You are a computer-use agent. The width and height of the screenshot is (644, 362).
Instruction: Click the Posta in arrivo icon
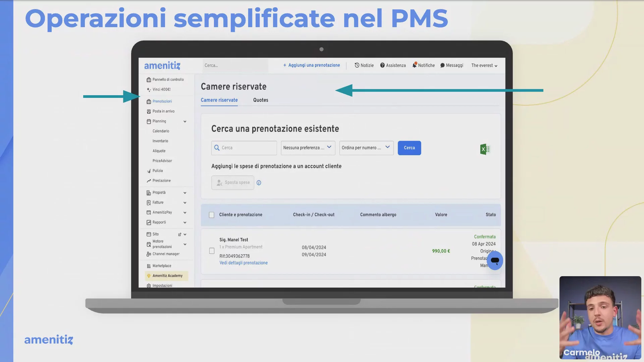click(149, 111)
